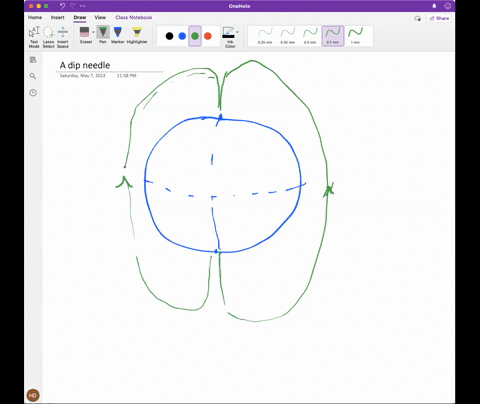Select the Text Mode tool

click(x=34, y=37)
